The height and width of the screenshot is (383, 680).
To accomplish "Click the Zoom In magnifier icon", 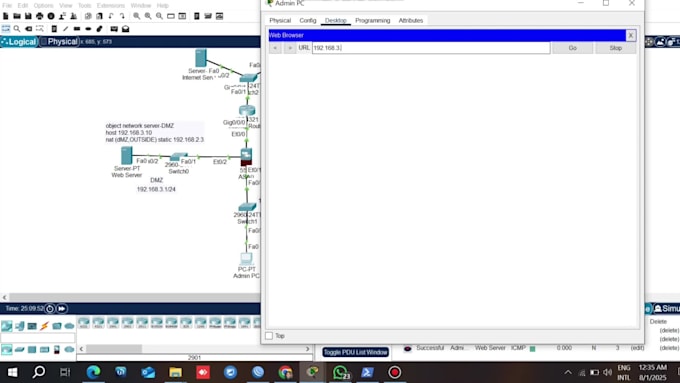I will click(x=137, y=16).
